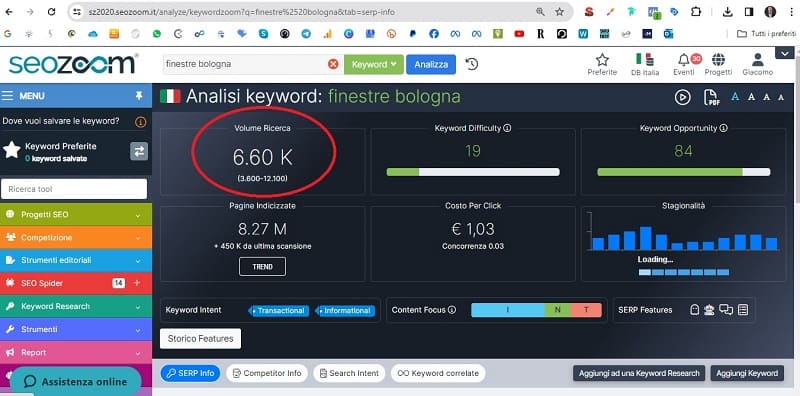
Task: Open the Eventi notifications bell
Action: tap(684, 64)
